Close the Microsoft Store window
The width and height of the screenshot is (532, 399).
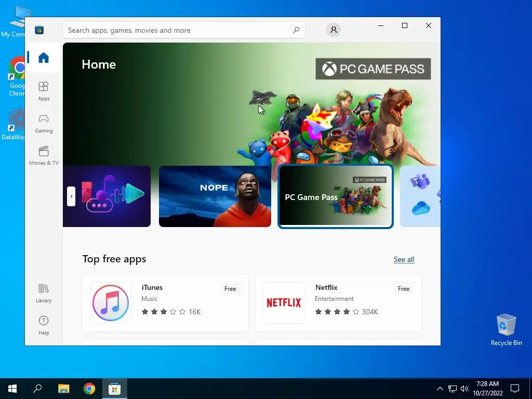tap(429, 25)
